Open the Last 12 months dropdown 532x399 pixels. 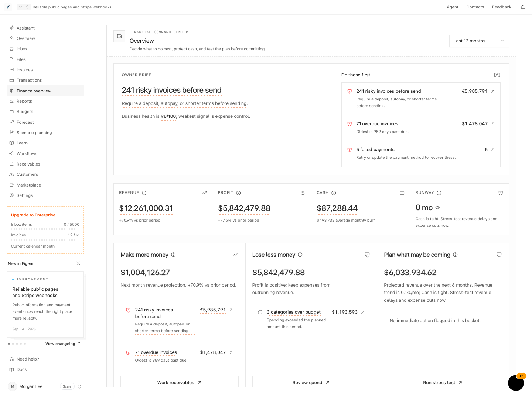click(x=479, y=41)
